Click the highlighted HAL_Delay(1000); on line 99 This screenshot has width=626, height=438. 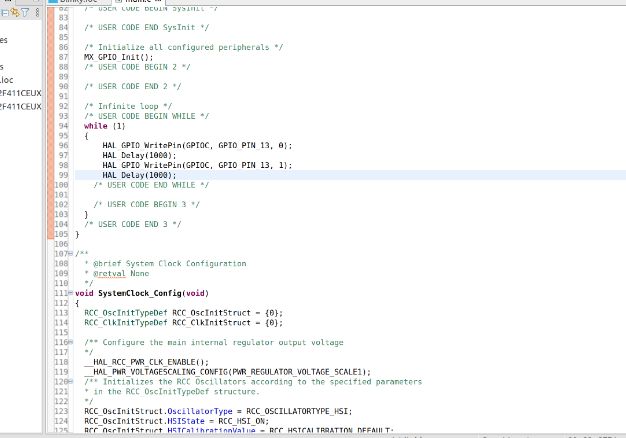click(x=139, y=175)
